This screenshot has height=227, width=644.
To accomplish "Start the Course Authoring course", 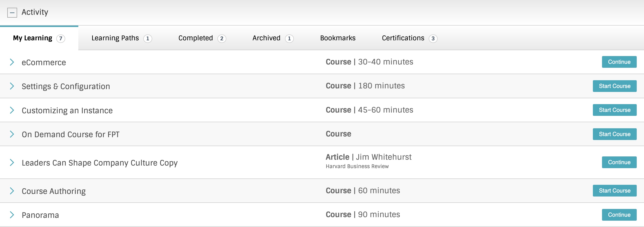I will [614, 190].
